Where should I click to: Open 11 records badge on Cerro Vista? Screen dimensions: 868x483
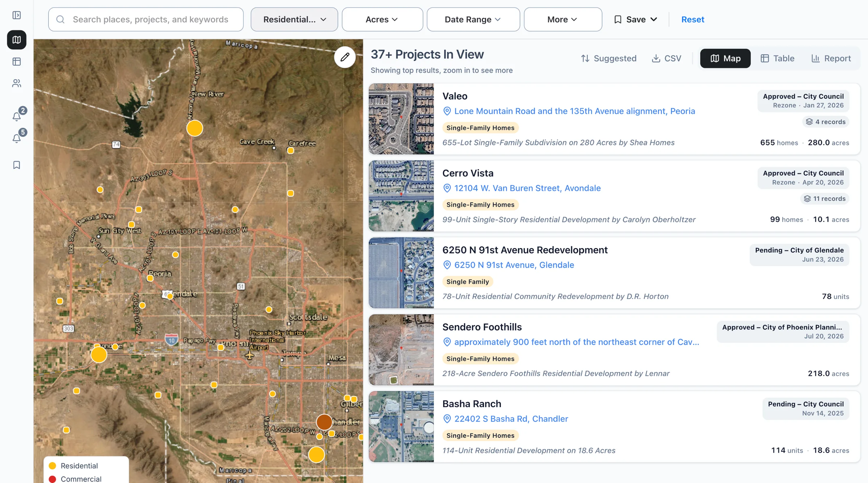pyautogui.click(x=825, y=198)
